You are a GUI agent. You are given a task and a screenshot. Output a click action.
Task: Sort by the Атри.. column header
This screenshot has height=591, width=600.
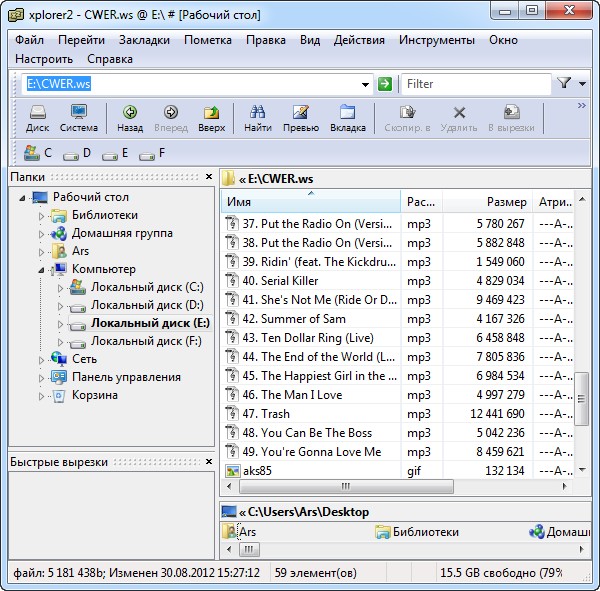[553, 202]
